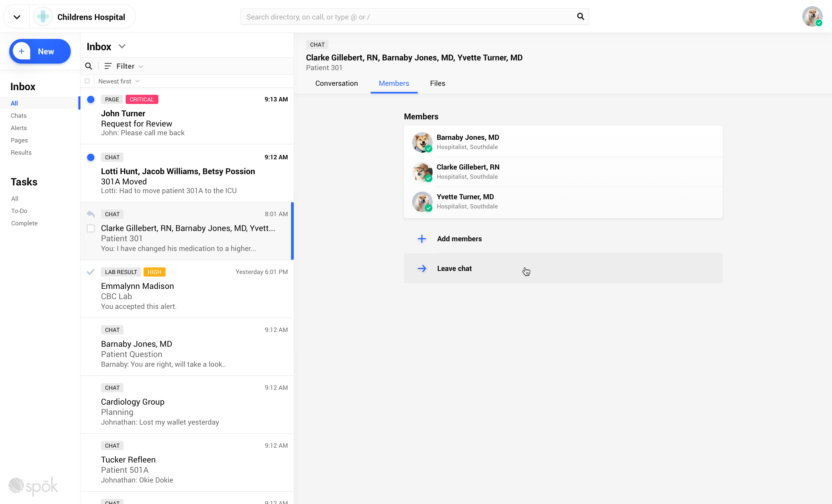832x504 pixels.
Task: Click Barnaby Jones, MD member name
Action: (468, 137)
